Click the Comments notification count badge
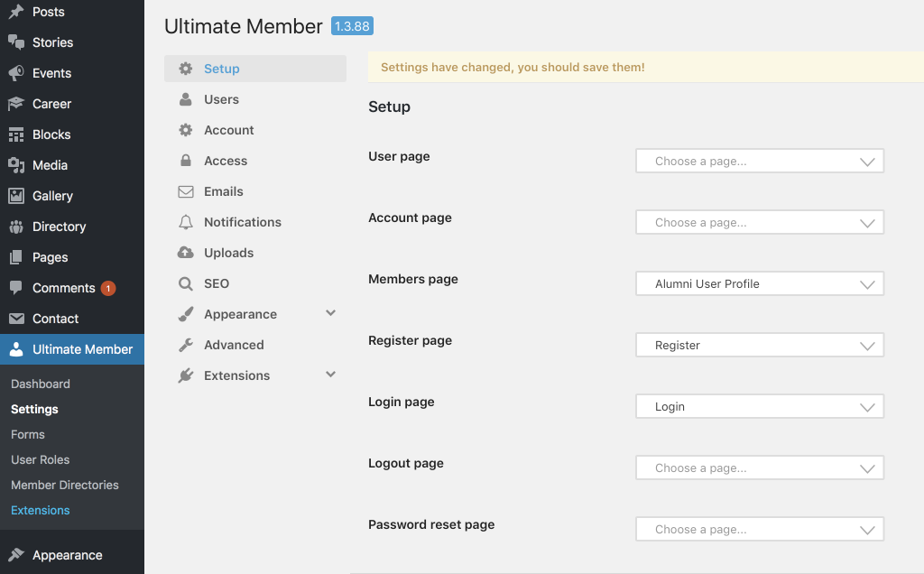The width and height of the screenshot is (924, 574). coord(108,288)
